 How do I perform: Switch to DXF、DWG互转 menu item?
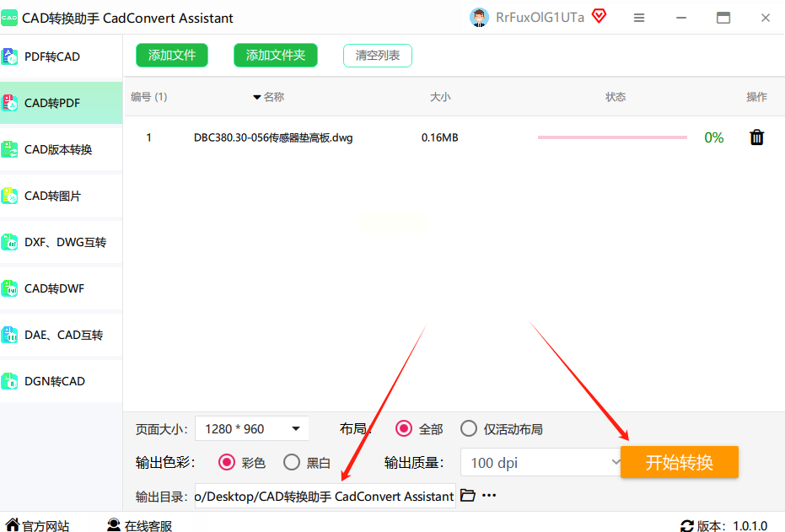tap(61, 242)
